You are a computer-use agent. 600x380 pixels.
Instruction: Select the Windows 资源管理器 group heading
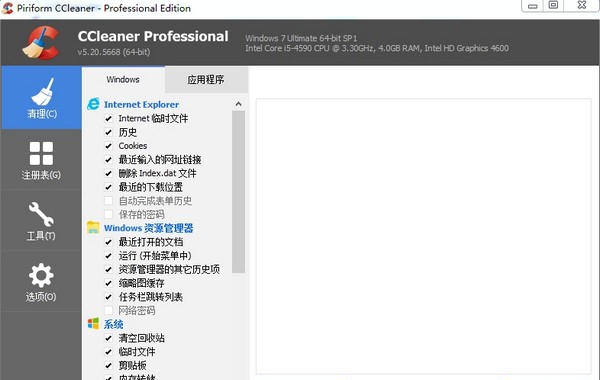point(148,228)
